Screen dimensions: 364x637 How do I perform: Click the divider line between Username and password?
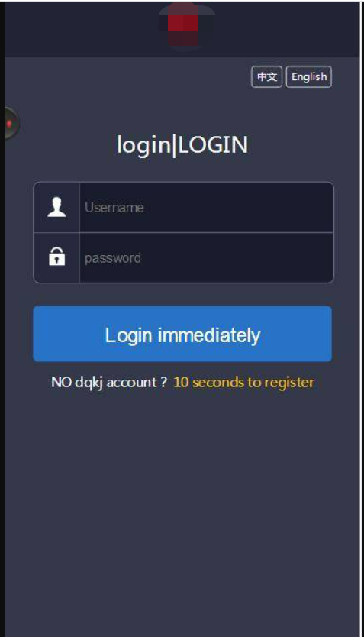click(183, 232)
